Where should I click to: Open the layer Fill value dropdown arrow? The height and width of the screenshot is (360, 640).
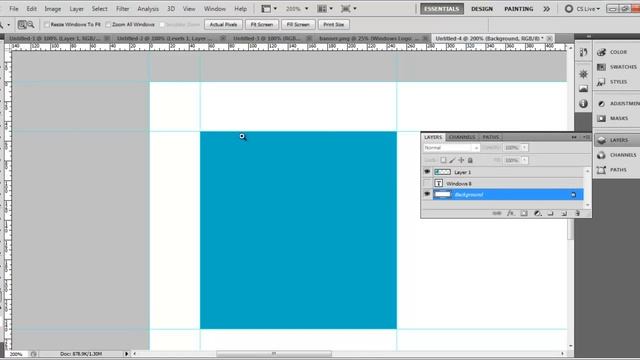coord(524,160)
